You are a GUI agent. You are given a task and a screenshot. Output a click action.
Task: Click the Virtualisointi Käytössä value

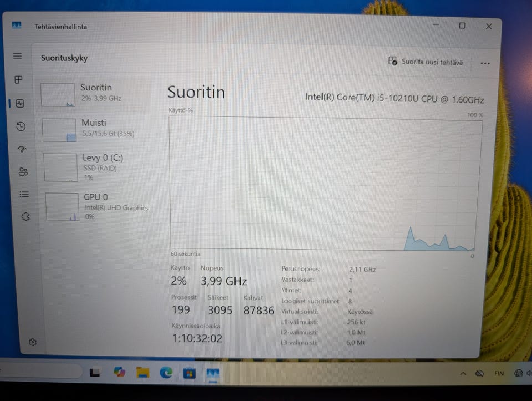click(x=360, y=312)
